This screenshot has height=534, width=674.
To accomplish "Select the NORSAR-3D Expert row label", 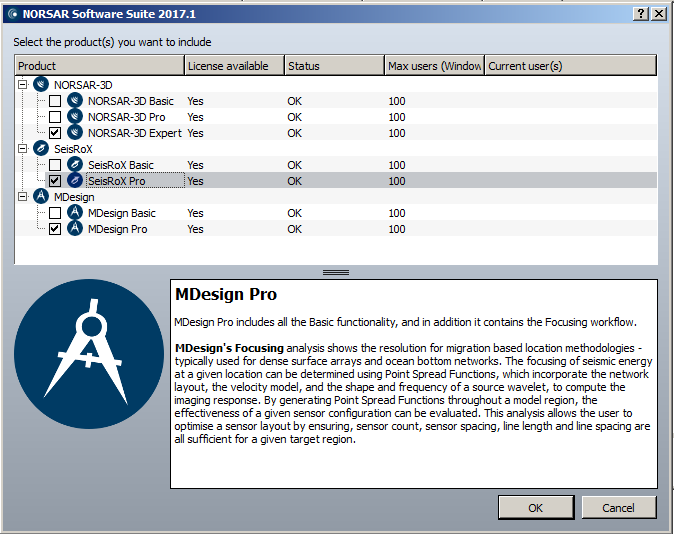I will (135, 133).
